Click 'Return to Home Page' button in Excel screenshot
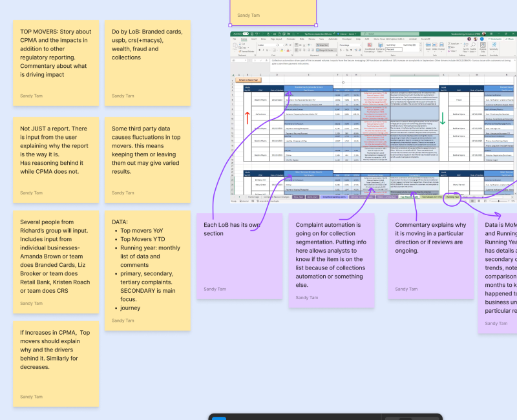Viewport: 517px width, 420px height. pos(249,80)
